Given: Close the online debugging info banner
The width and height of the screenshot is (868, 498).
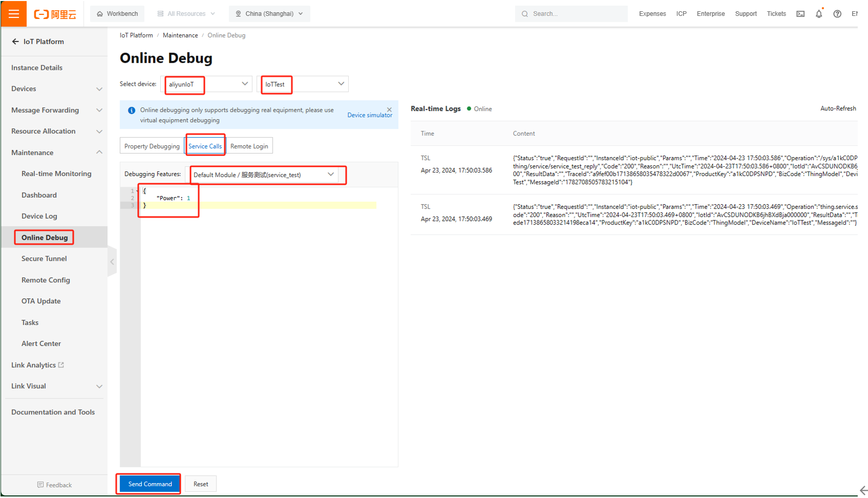Looking at the screenshot, I should point(389,109).
